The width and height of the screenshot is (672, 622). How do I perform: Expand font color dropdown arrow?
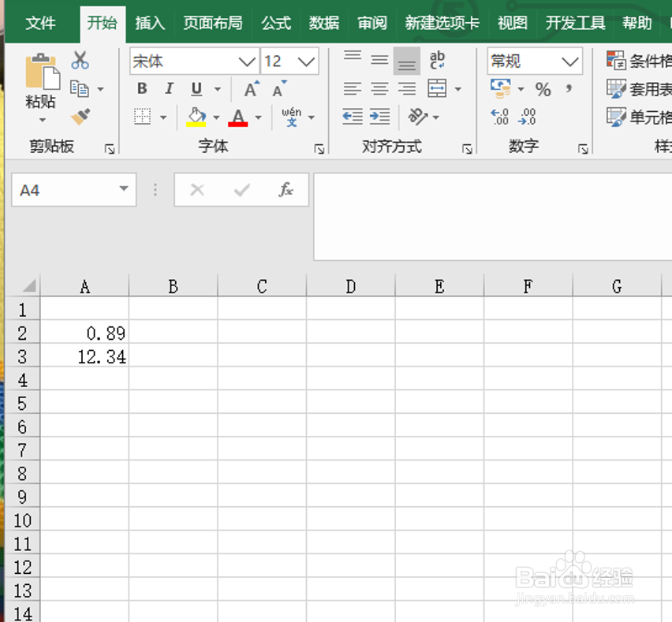(258, 117)
